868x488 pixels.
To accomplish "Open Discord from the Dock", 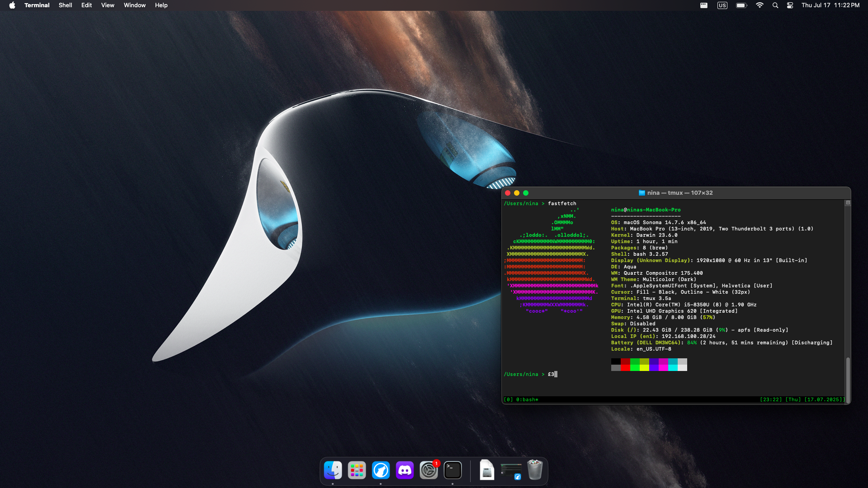I will 405,470.
